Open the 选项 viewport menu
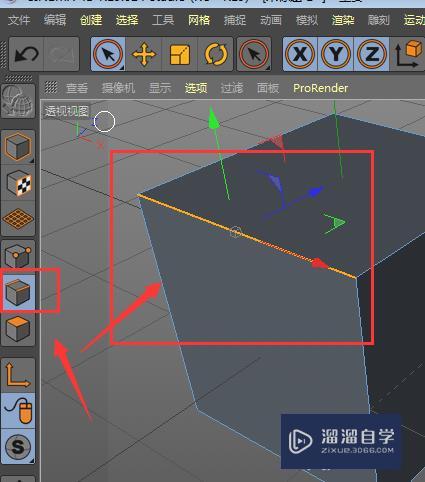This screenshot has width=425, height=482. [196, 88]
